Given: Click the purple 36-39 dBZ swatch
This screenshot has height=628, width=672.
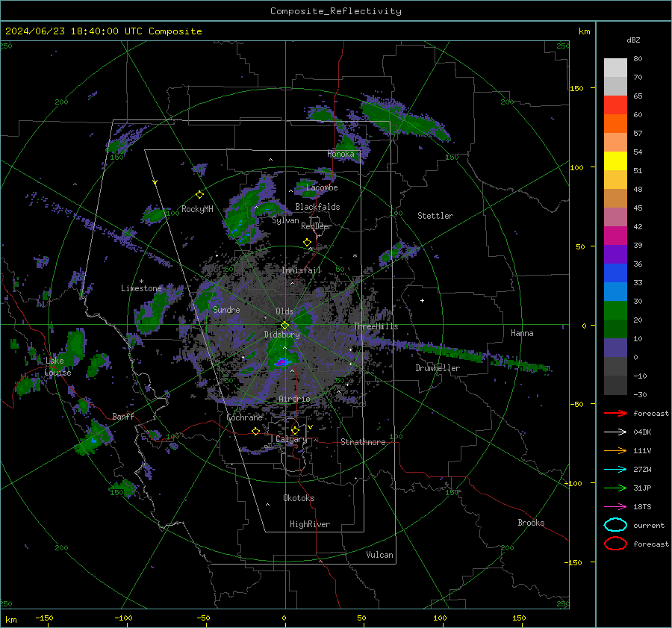Looking at the screenshot, I should 615,255.
